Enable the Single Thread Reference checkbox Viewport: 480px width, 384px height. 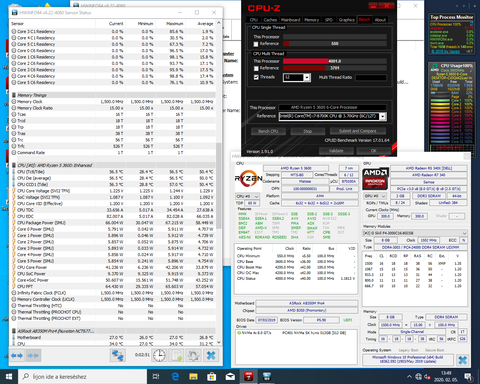256,44
